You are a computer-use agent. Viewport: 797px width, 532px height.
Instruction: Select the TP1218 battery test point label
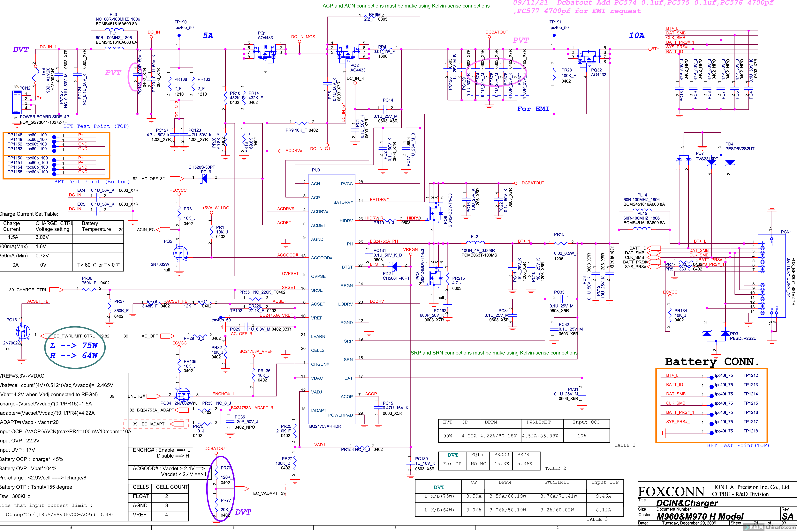(x=750, y=431)
